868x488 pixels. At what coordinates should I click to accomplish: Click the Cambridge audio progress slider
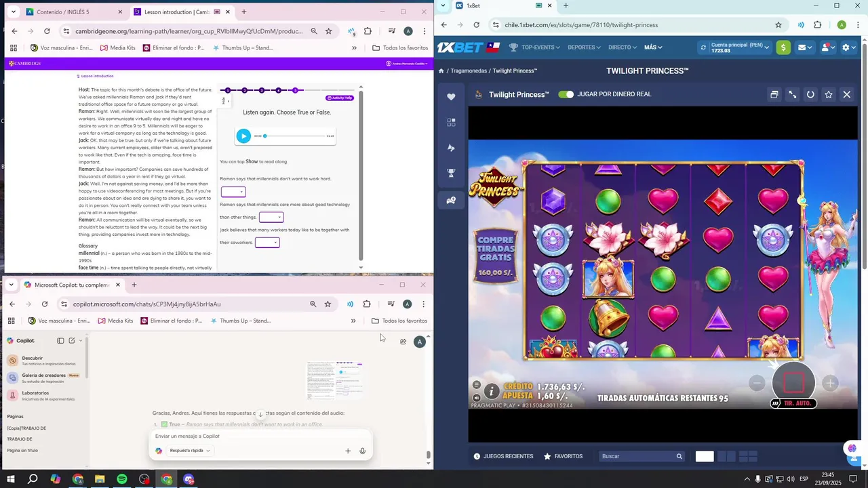pos(294,136)
